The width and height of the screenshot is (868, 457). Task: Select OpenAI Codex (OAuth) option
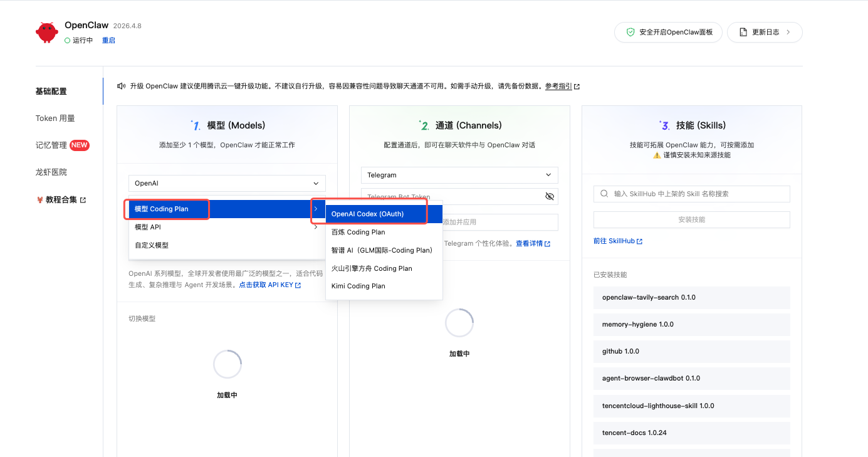pyautogui.click(x=368, y=214)
